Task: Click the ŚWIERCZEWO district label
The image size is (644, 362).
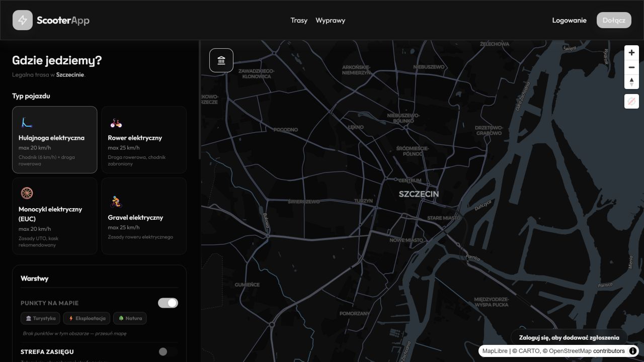Action: coord(304,202)
